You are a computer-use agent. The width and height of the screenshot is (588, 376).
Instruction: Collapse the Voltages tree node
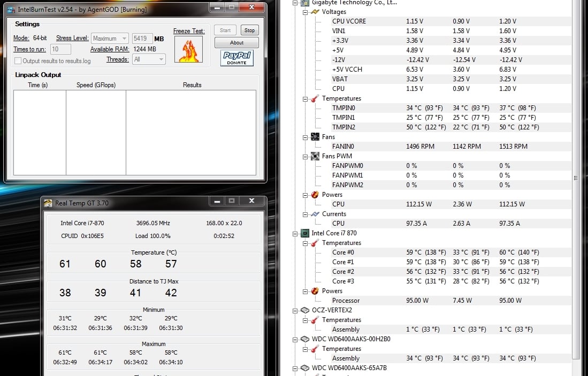305,12
